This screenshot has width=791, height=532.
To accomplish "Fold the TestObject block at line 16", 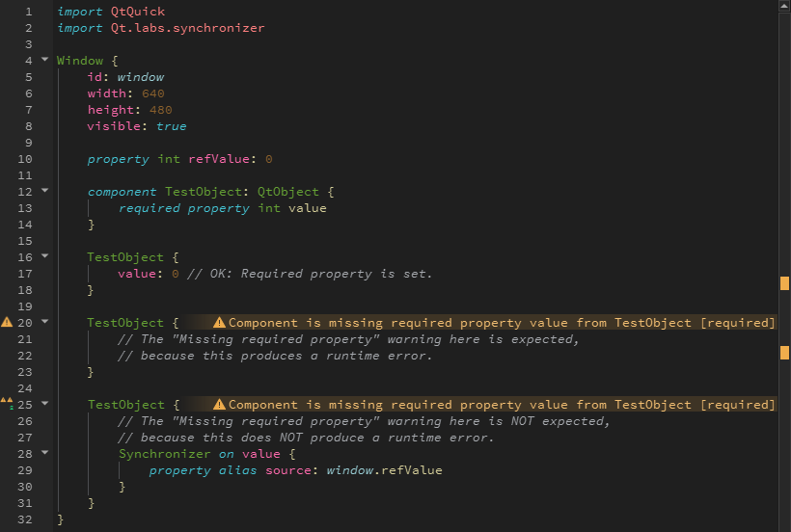I will pyautogui.click(x=44, y=256).
